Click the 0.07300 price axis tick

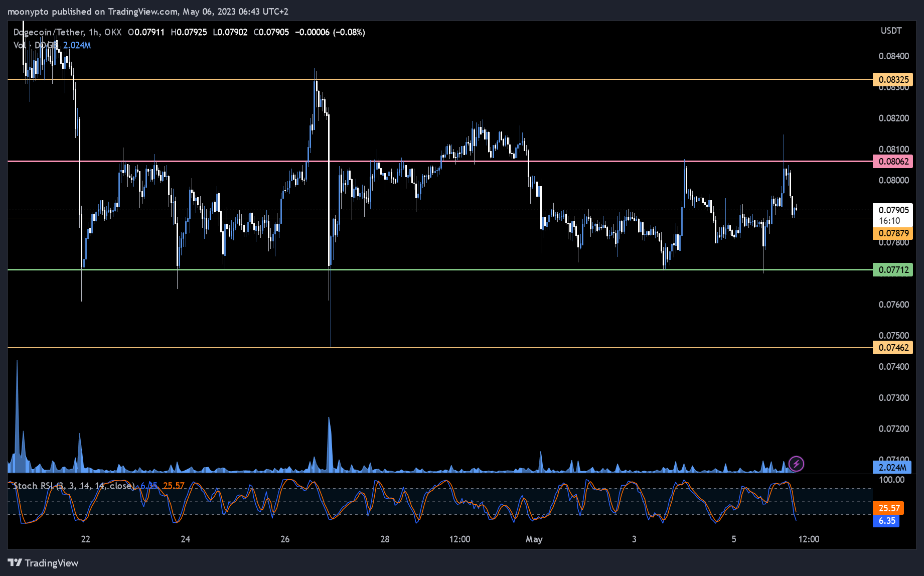pos(893,398)
